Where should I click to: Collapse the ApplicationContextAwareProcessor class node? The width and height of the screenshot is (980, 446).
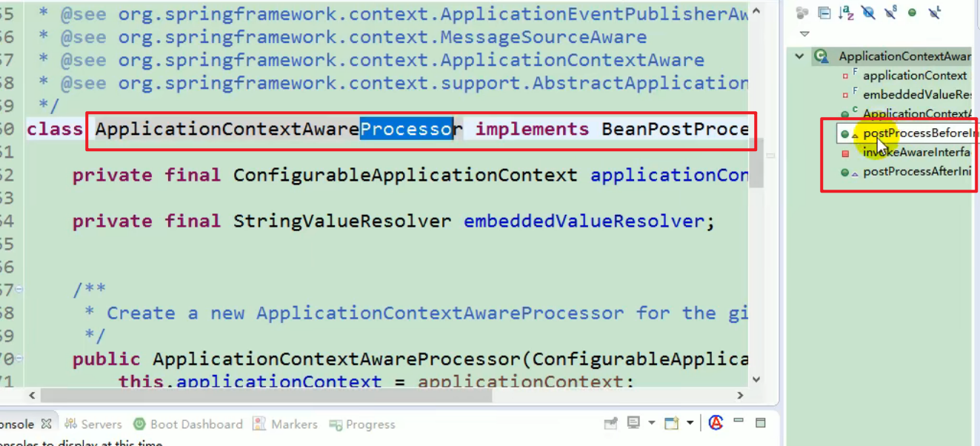pos(799,56)
